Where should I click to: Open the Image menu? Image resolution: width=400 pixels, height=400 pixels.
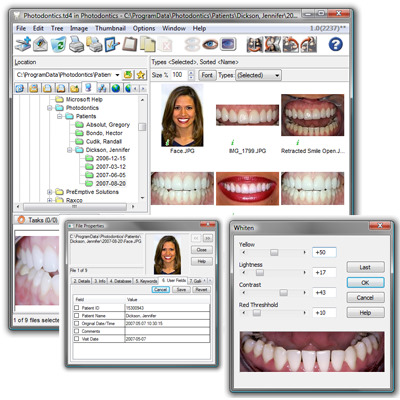click(79, 28)
